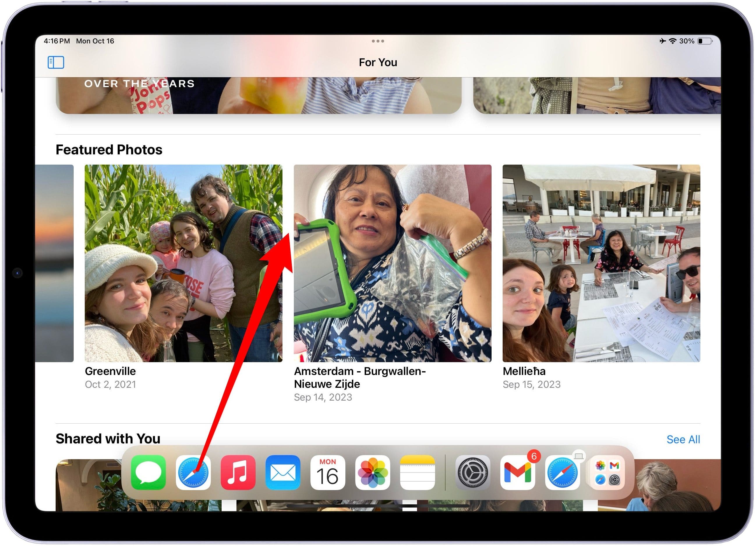756x546 pixels.
Task: Open the Mail app icon
Action: 283,472
